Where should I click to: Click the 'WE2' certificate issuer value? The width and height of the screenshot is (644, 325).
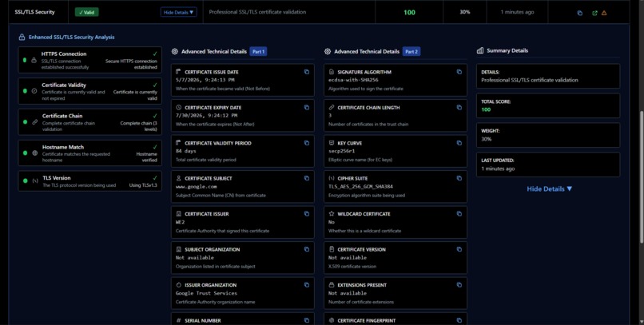pyautogui.click(x=181, y=222)
